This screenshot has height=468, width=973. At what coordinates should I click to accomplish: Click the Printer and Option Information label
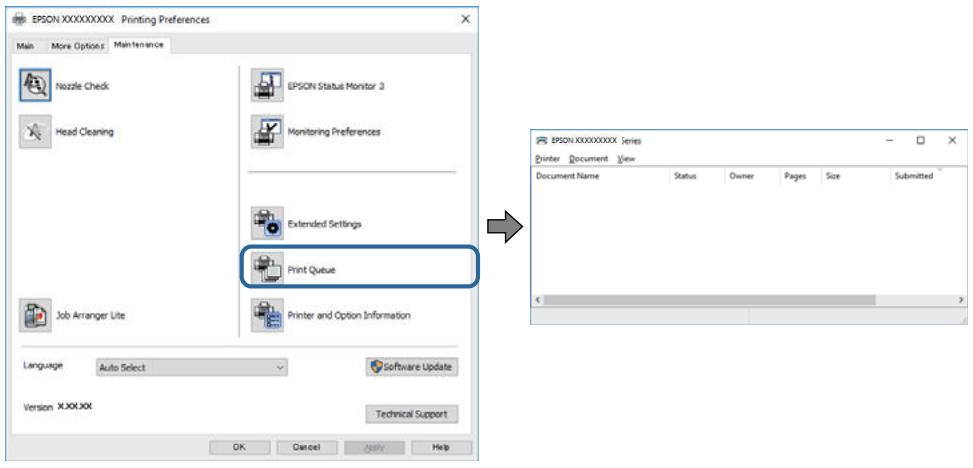point(349,315)
